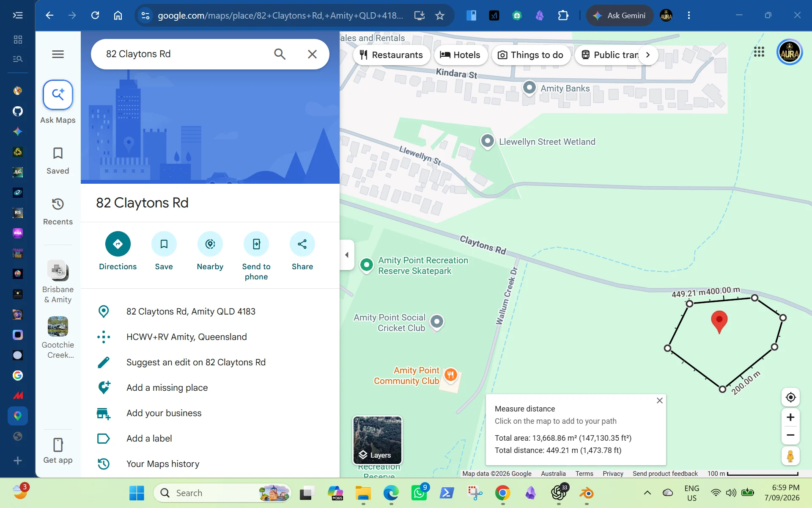Click the Share icon
Screen dimensions: 812x508
pos(302,244)
